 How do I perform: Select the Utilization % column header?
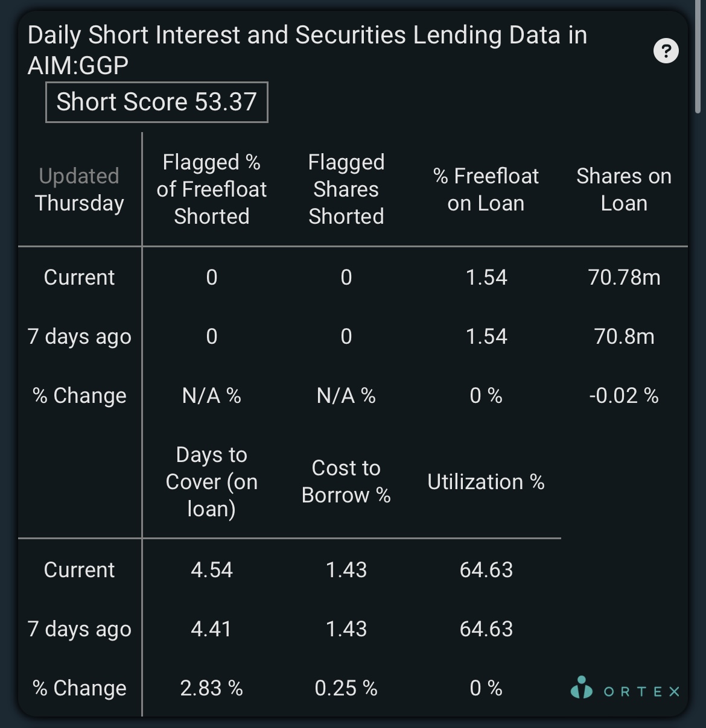pyautogui.click(x=486, y=482)
